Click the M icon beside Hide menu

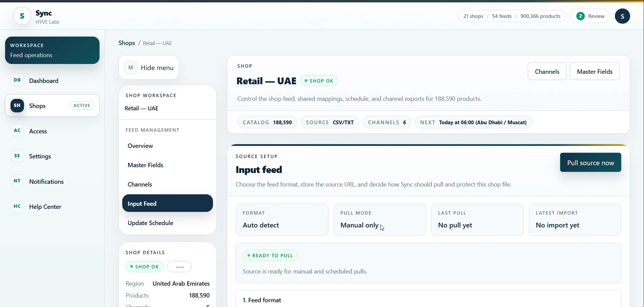tap(131, 68)
